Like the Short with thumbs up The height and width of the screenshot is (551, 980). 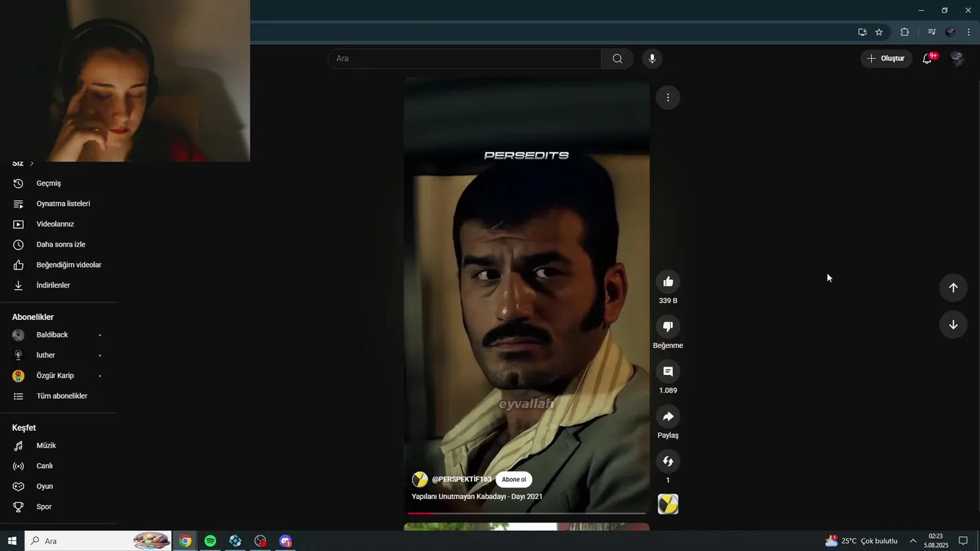click(668, 282)
